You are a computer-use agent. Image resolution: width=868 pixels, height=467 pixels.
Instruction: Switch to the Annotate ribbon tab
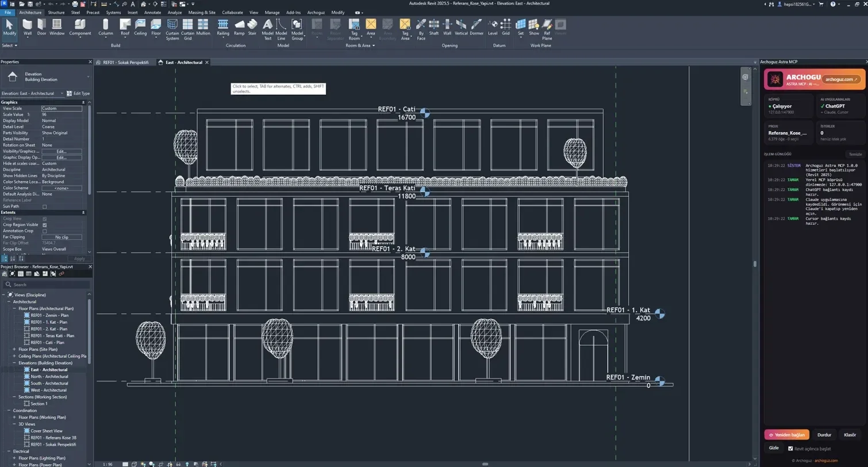pyautogui.click(x=153, y=12)
